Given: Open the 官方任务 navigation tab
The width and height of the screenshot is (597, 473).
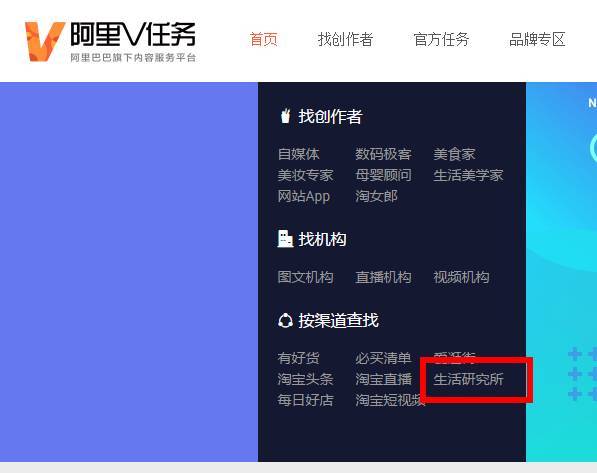Looking at the screenshot, I should click(441, 39).
